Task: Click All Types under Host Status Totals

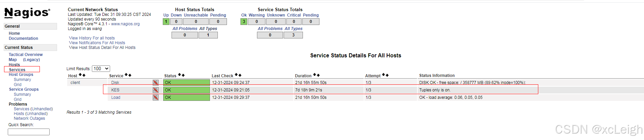Action: pos(208,29)
